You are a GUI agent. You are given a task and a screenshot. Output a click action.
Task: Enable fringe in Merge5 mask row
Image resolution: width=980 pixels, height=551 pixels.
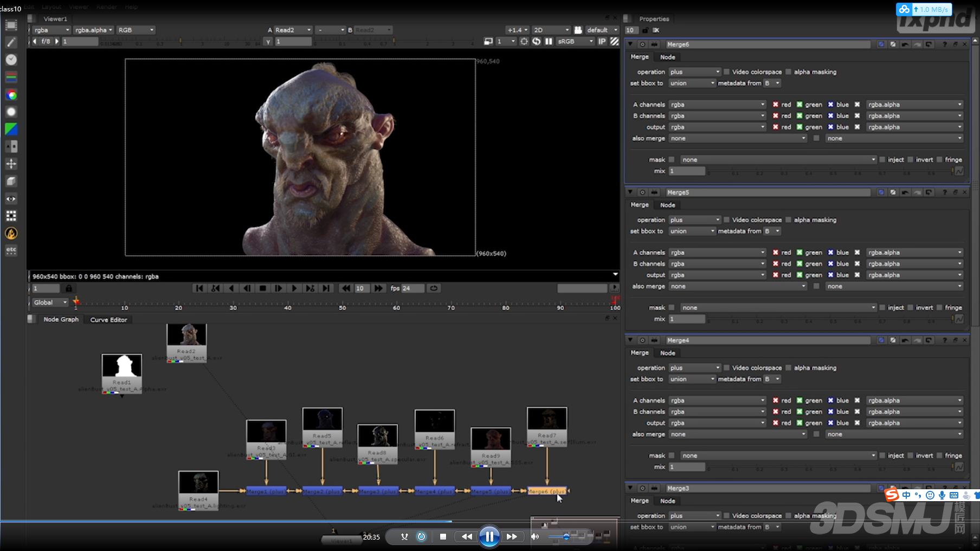coord(939,308)
